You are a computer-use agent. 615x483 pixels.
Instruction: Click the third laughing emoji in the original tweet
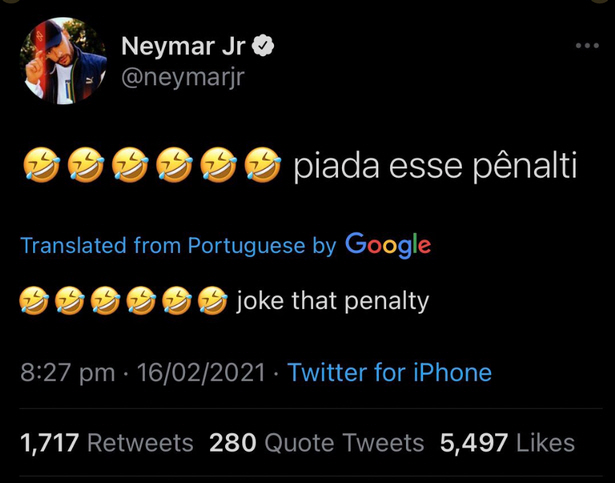130,165
